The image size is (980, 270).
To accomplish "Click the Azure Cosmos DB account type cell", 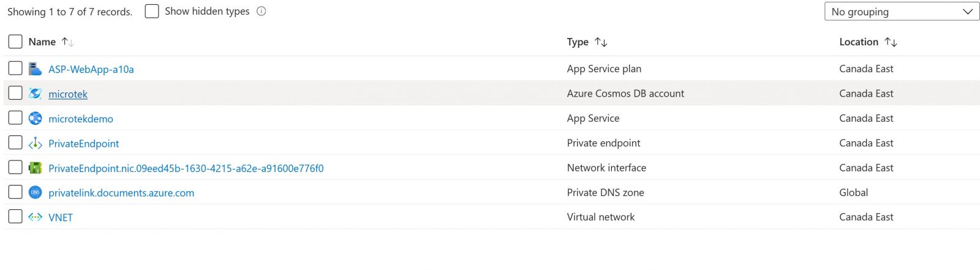I will tap(625, 94).
